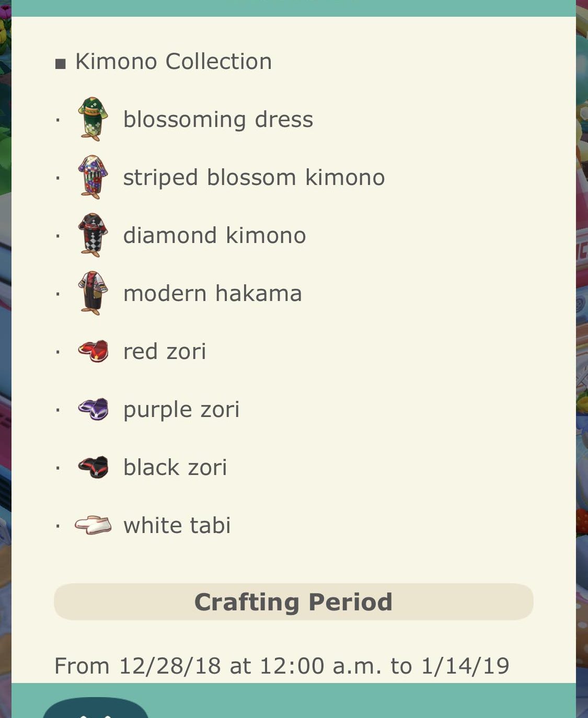Tap the striped blossom kimono icon

(93, 177)
